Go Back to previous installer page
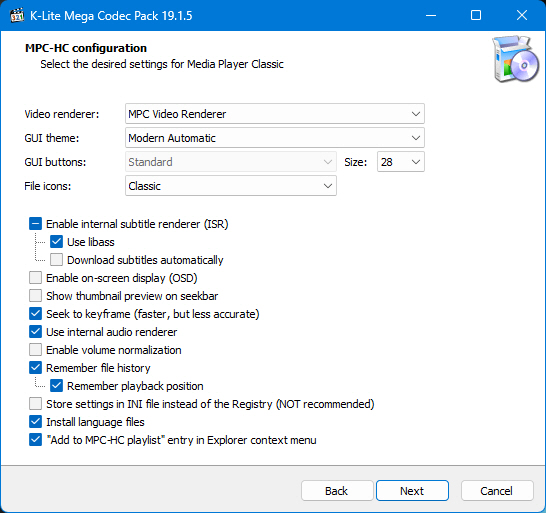The width and height of the screenshot is (546, 513). pyautogui.click(x=337, y=491)
